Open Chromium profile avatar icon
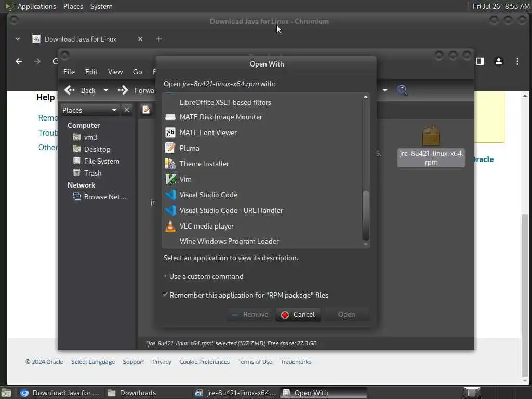 (x=498, y=61)
